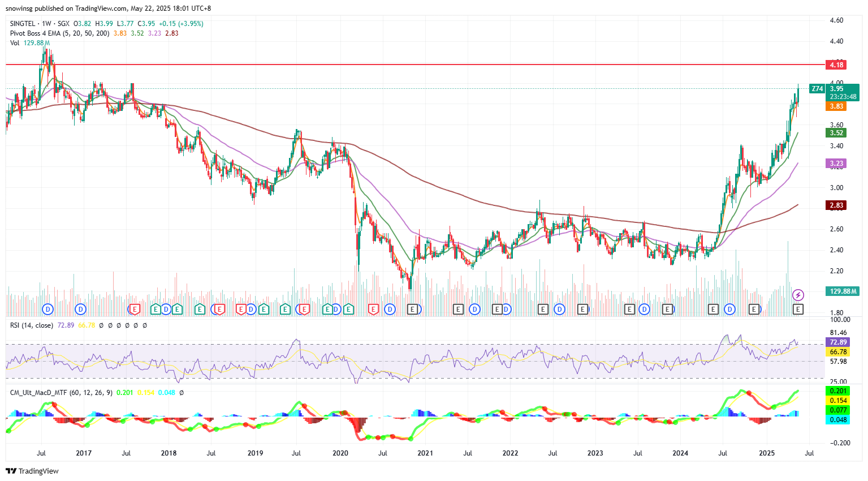Click the Z74 symbol tag by the price axis
The width and height of the screenshot is (868, 481).
[817, 89]
